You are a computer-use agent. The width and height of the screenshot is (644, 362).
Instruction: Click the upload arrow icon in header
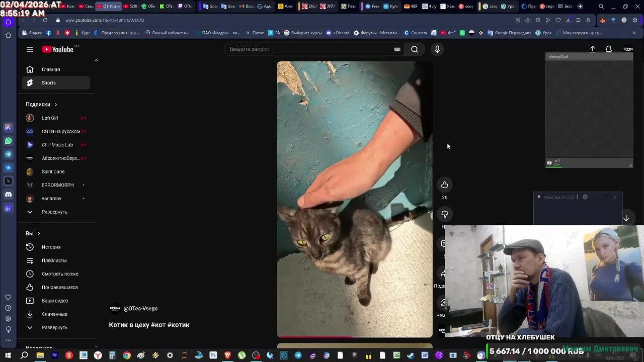tap(593, 49)
